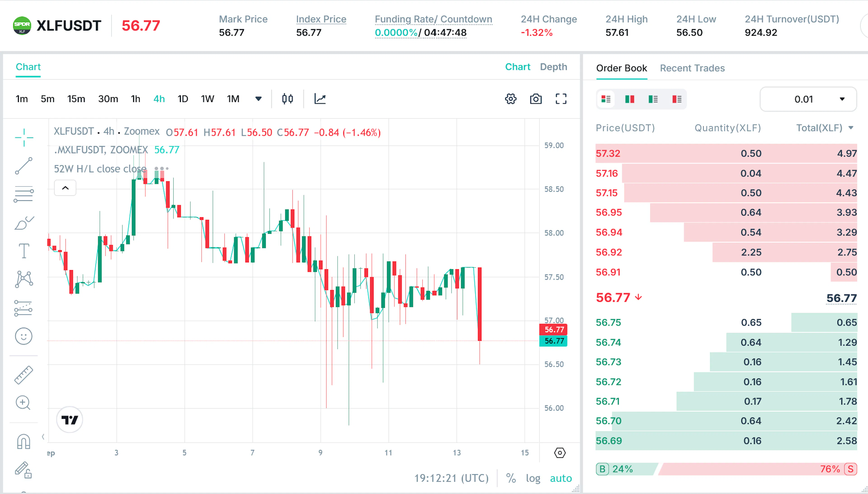This screenshot has height=494, width=868.
Task: Show buy orders only view
Action: point(653,99)
